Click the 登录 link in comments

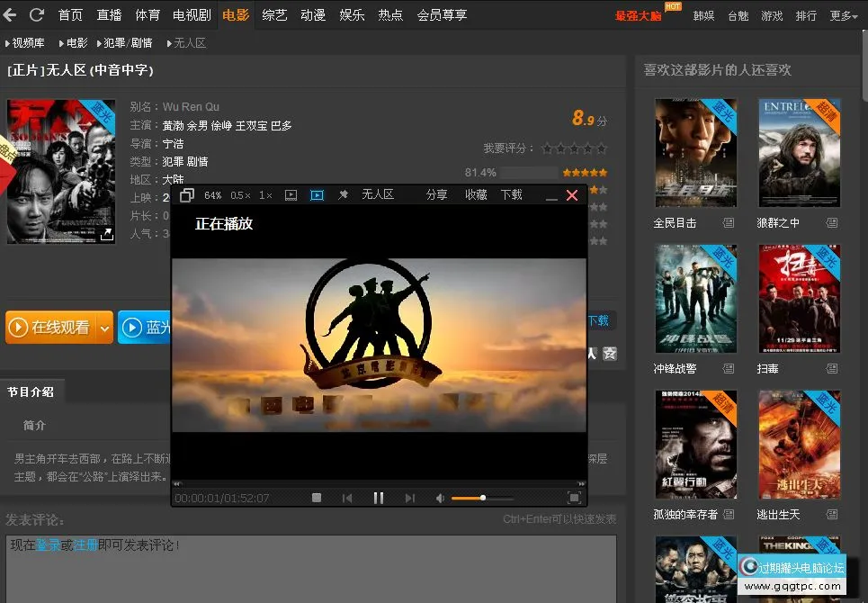coord(48,545)
